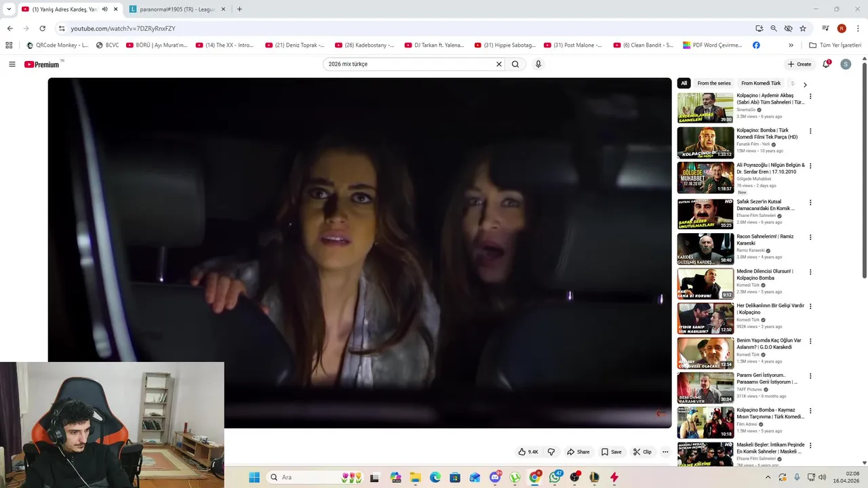This screenshot has height=488, width=868.
Task: Select the From Komedi Türk chip
Action: tap(761, 83)
